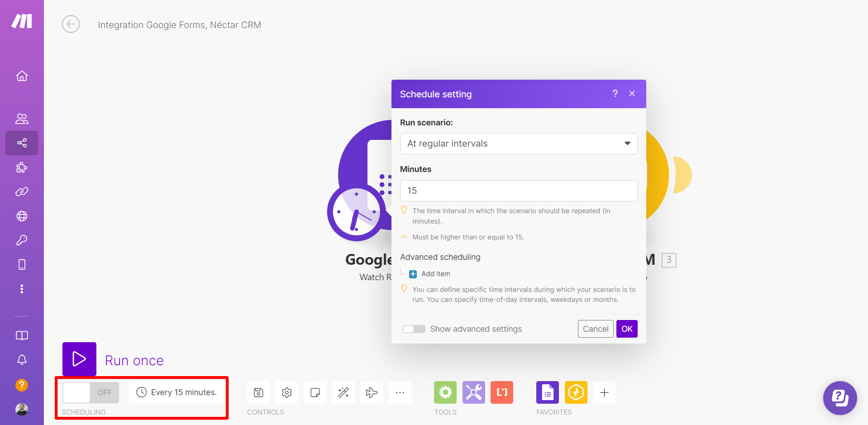
Task: Click the Explain flow airplane icon
Action: coord(372,392)
